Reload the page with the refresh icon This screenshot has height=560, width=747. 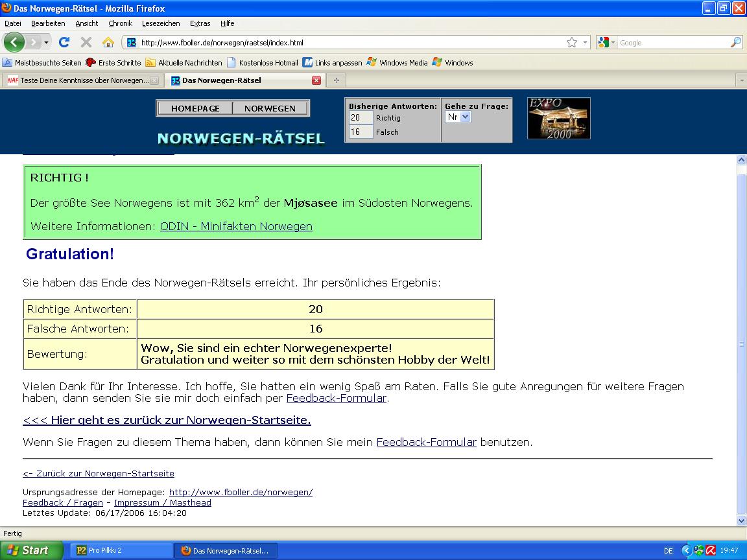click(64, 42)
